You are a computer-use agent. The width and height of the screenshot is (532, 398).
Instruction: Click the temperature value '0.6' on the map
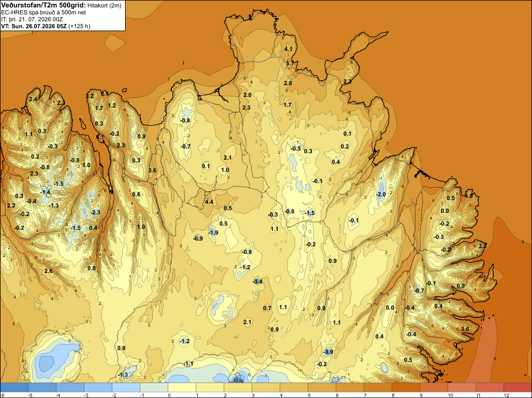coord(136,194)
